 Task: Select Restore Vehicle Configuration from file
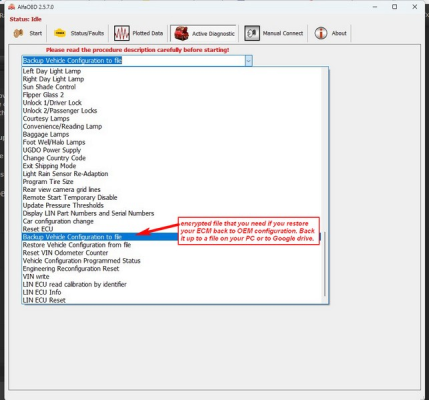click(x=77, y=245)
